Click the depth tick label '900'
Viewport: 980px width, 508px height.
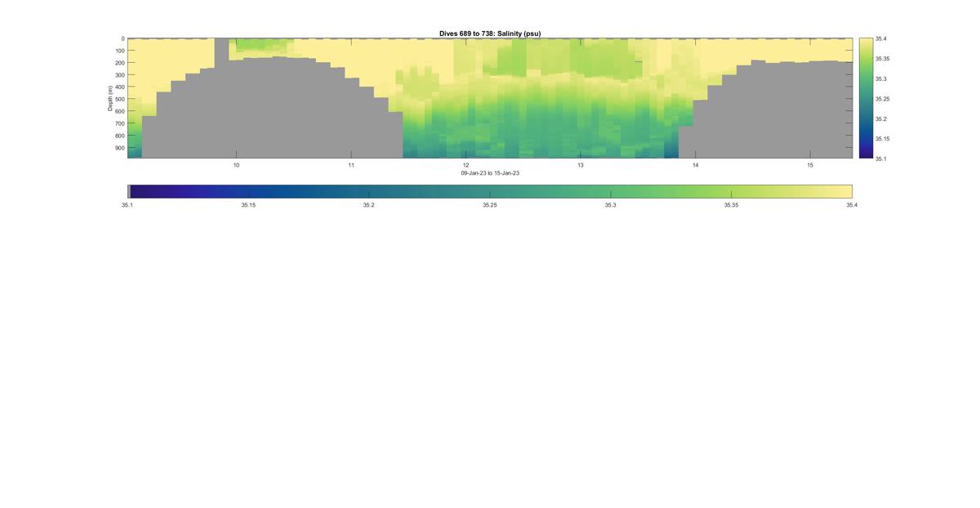coord(119,149)
